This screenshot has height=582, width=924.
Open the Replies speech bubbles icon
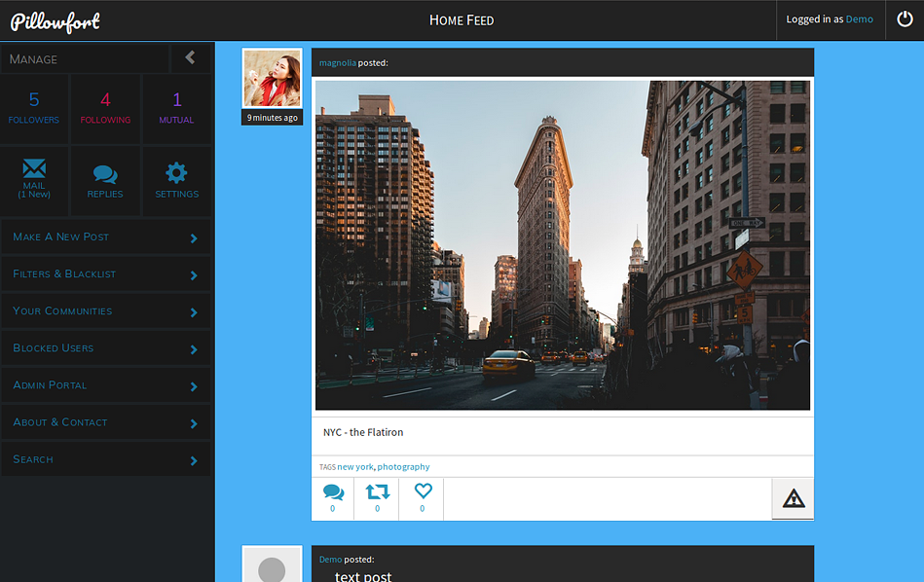click(105, 179)
